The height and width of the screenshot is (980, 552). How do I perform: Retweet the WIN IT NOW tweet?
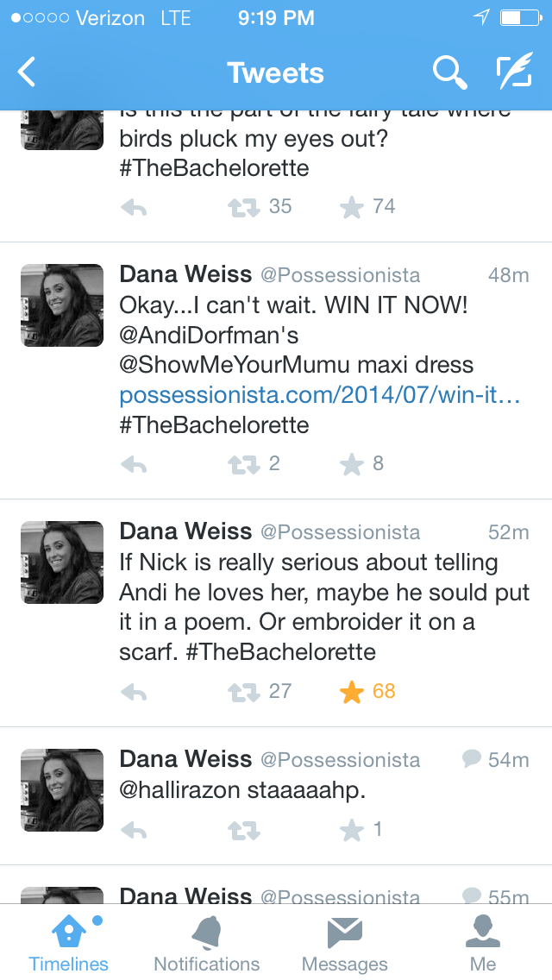point(243,465)
